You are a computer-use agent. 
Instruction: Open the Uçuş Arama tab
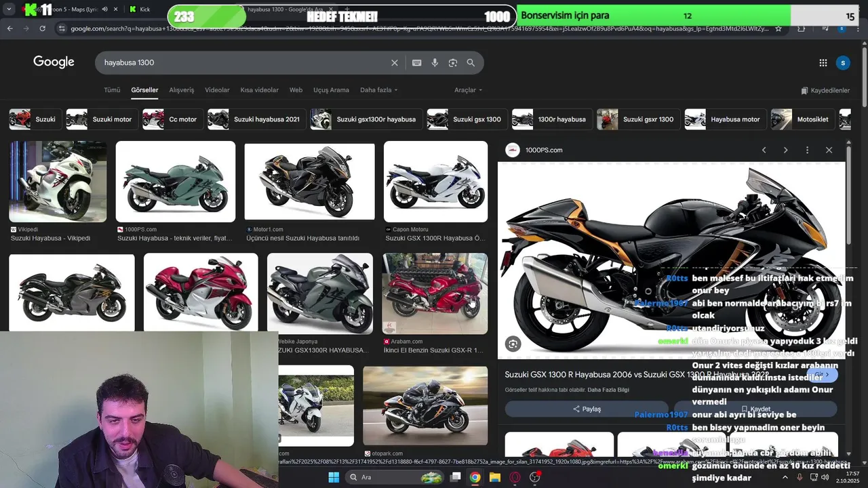point(331,90)
